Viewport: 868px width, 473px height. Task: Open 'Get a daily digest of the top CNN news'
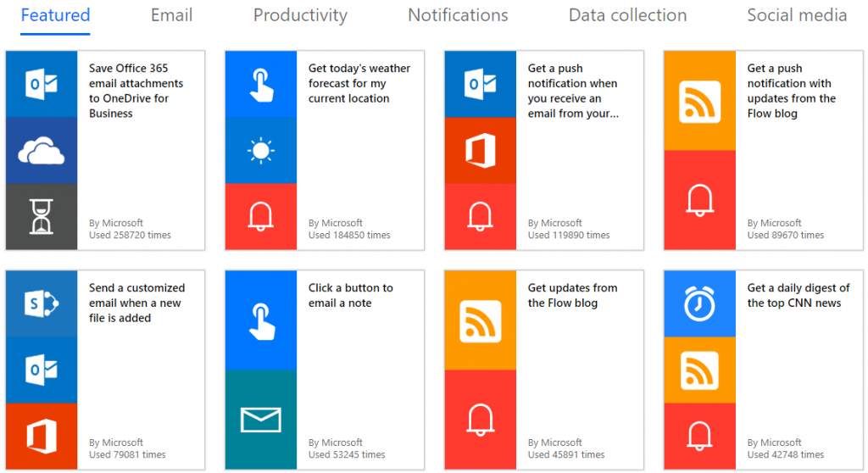click(x=798, y=295)
